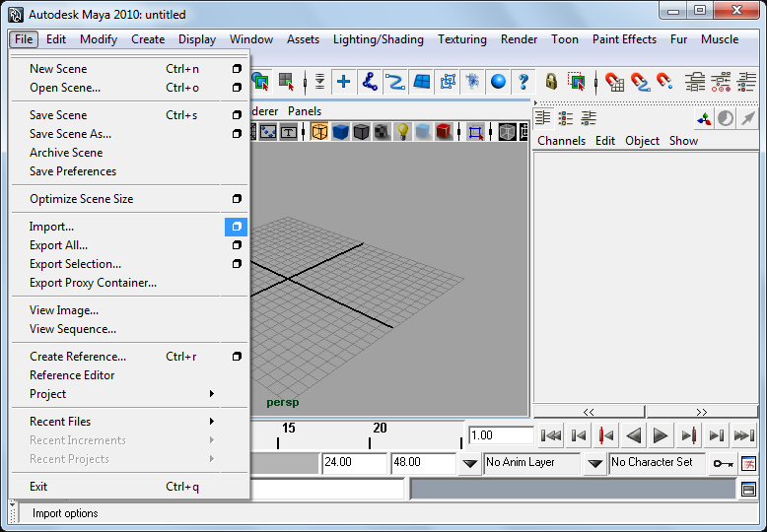The image size is (767, 532).
Task: Show channel box only layout icon
Action: (542, 118)
